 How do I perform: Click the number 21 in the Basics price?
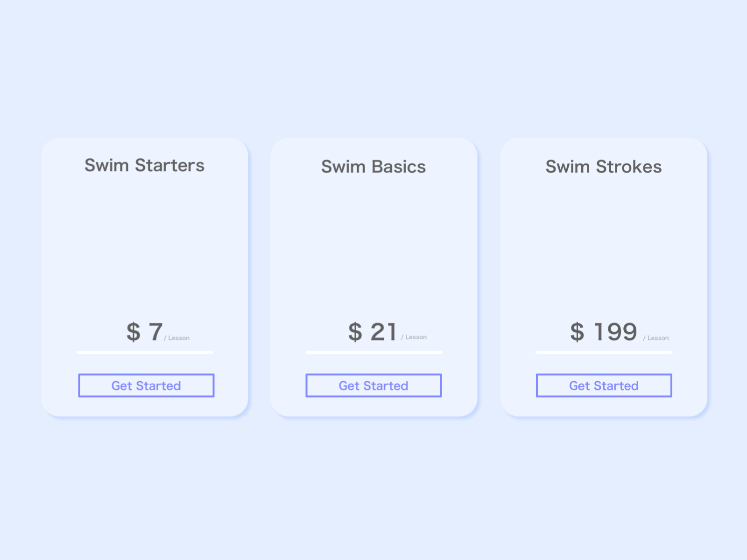[383, 332]
